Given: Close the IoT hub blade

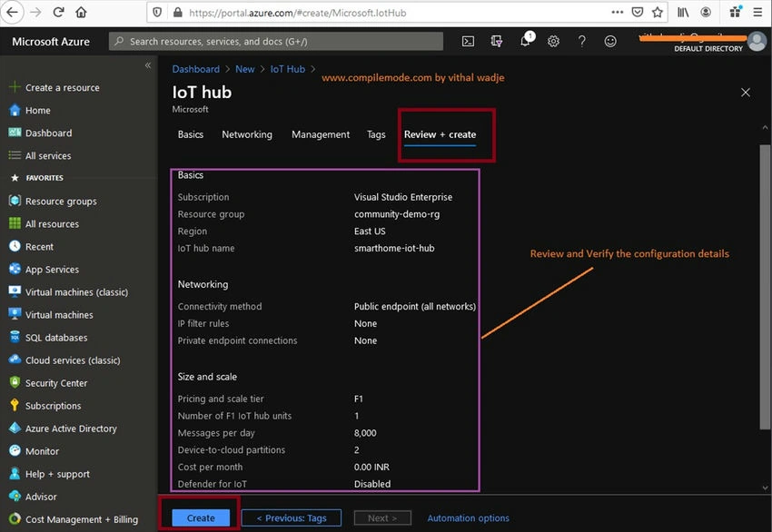Looking at the screenshot, I should point(746,92).
